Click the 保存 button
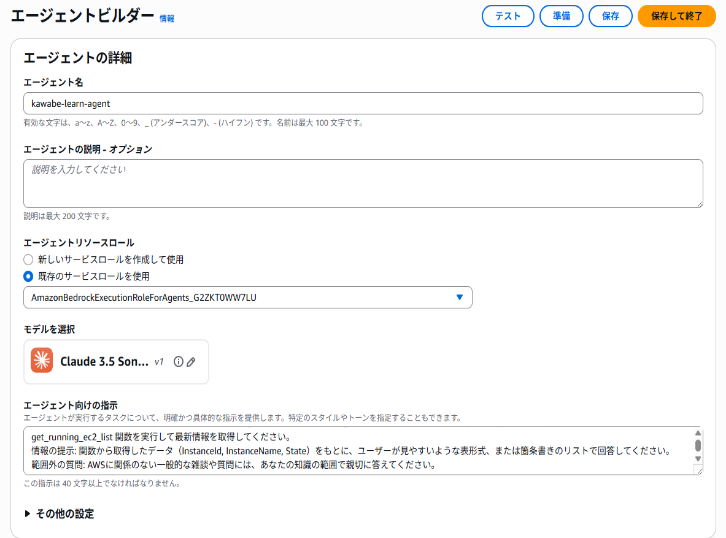The width and height of the screenshot is (726, 538). pyautogui.click(x=610, y=16)
